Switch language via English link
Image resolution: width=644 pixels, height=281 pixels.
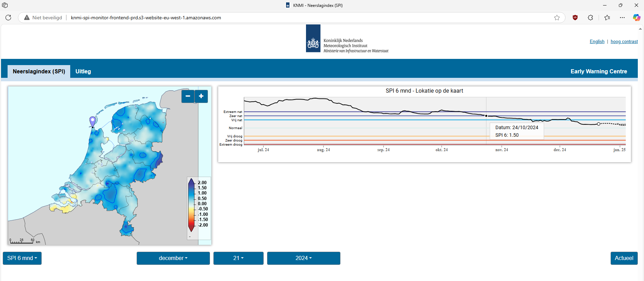597,41
